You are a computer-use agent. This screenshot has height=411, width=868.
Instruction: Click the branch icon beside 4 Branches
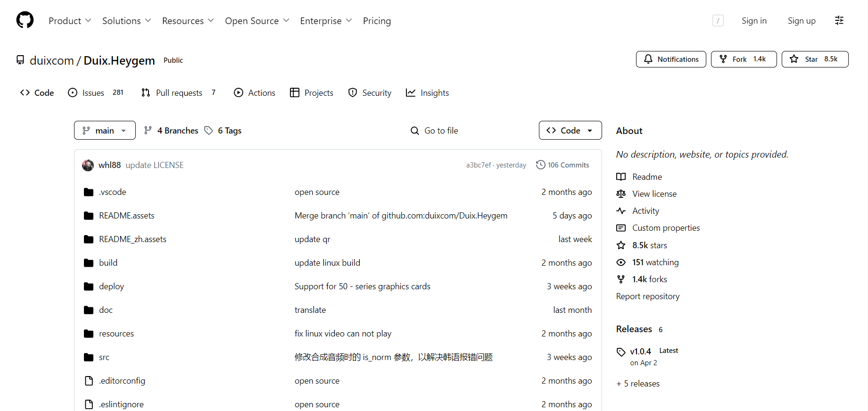pyautogui.click(x=148, y=130)
